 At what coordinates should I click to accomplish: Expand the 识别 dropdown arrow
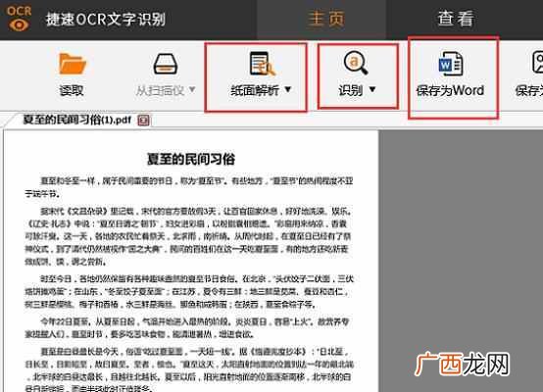click(x=372, y=89)
